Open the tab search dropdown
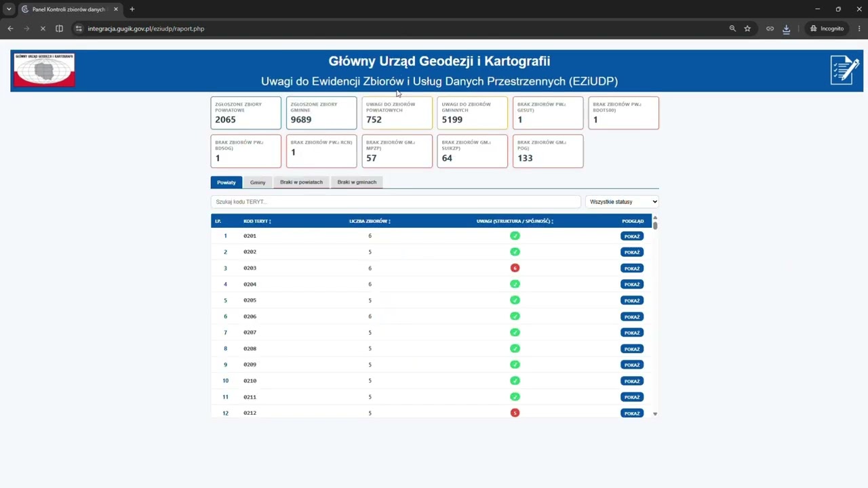Screen dimensions: 868x488 (x=9, y=9)
